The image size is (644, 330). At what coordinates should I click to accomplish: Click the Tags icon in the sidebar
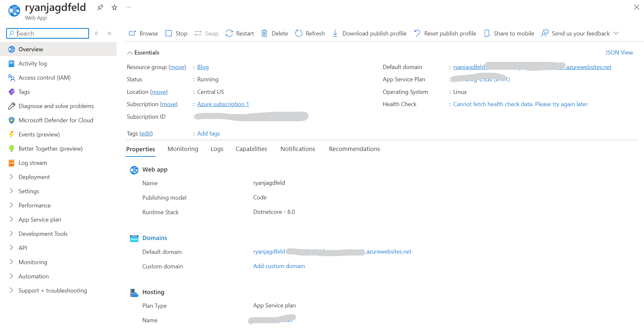(12, 92)
